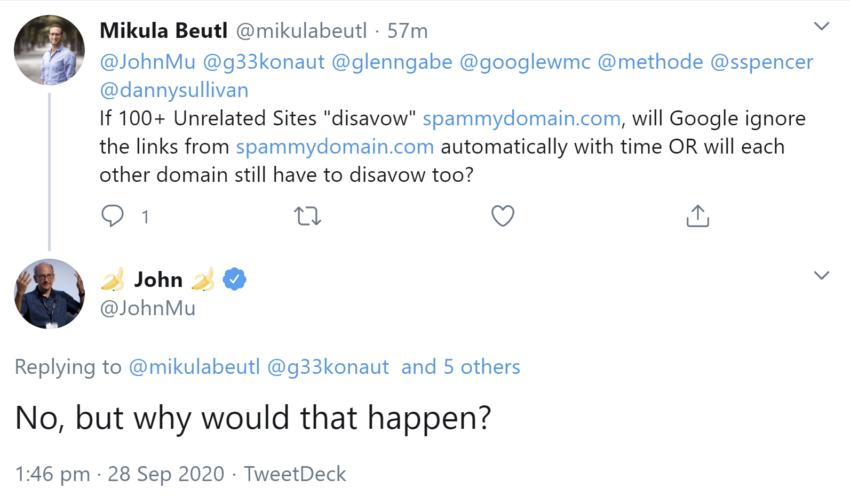Visit @dannysullivan's profile link

tap(173, 90)
